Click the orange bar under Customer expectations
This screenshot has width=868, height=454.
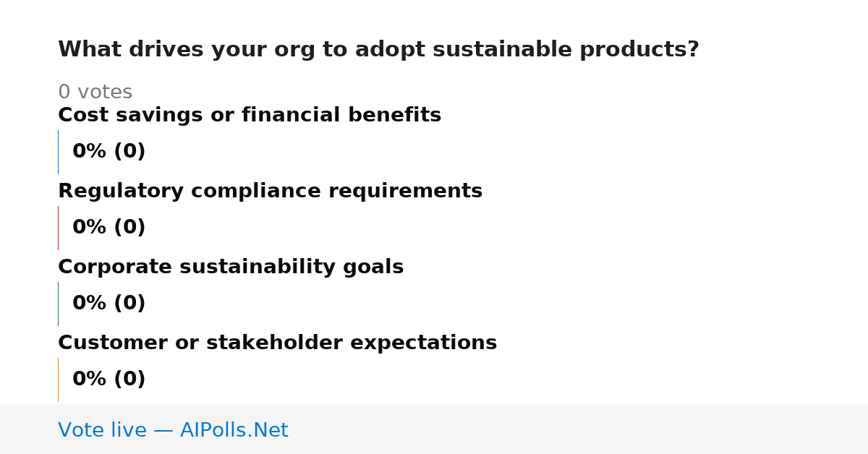58,380
